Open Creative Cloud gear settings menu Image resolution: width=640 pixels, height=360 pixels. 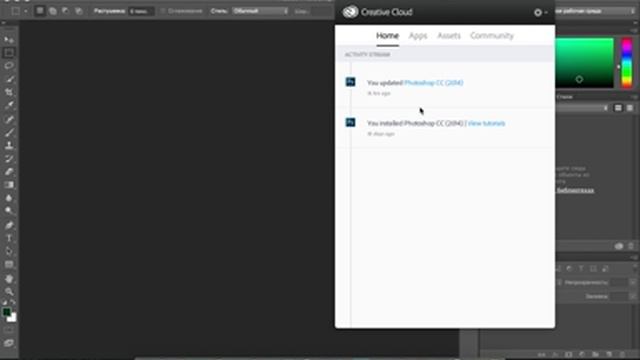540,13
